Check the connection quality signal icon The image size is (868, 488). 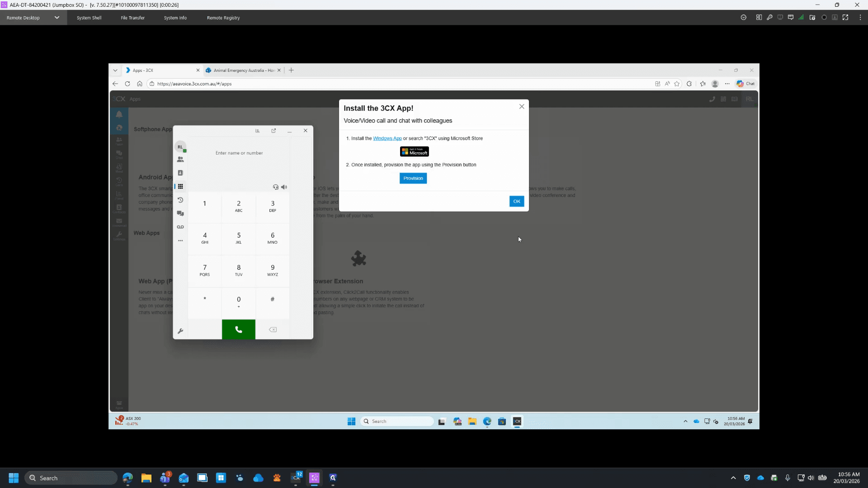(801, 18)
